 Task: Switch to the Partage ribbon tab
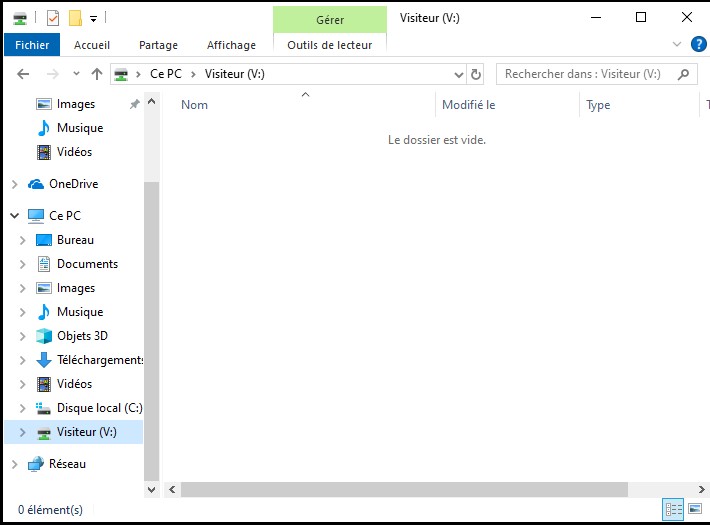coord(158,45)
